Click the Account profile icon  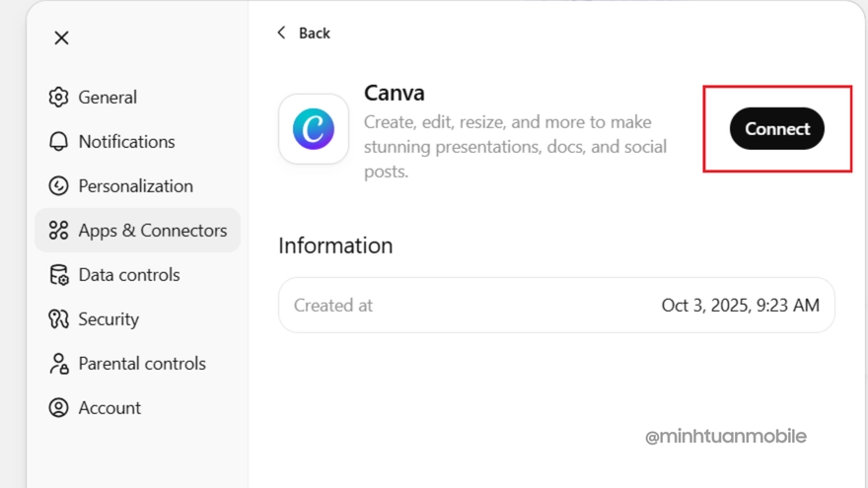tap(59, 408)
